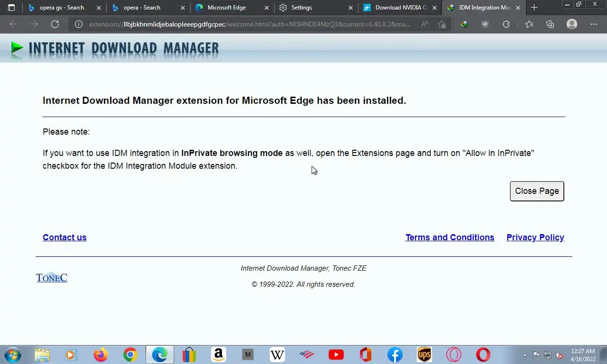
Task: Open the YouTube taskbar shortcut
Action: tap(336, 355)
